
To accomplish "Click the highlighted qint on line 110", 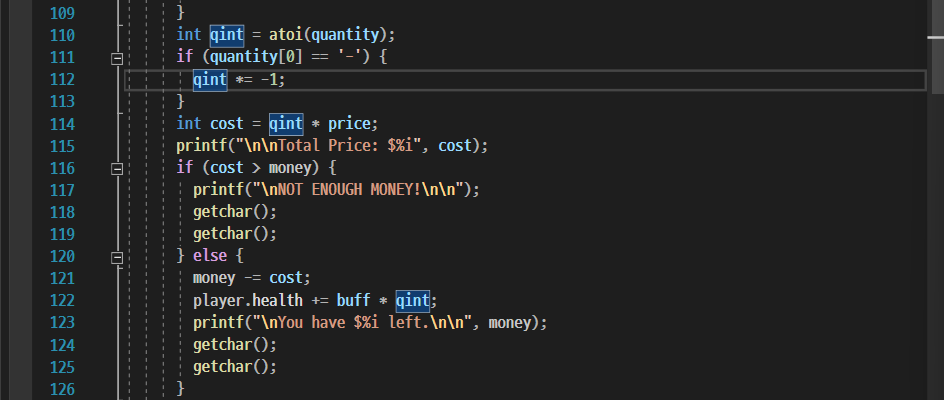I will coord(227,35).
